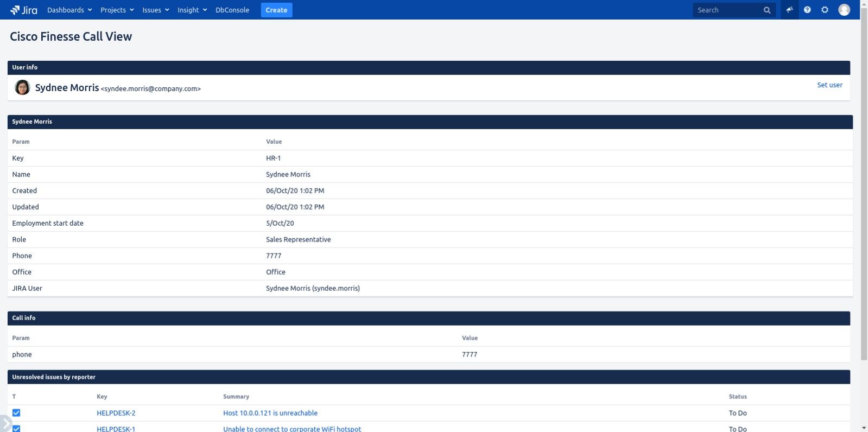Open the administration gear icon
Image resolution: width=868 pixels, height=432 pixels.
pyautogui.click(x=825, y=10)
